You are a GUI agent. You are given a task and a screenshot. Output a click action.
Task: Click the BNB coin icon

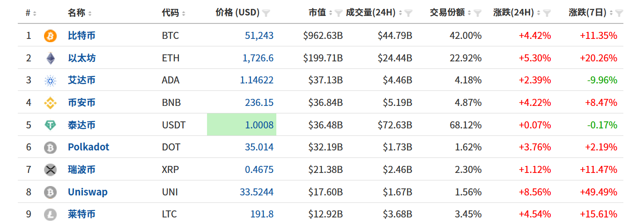[x=50, y=103]
